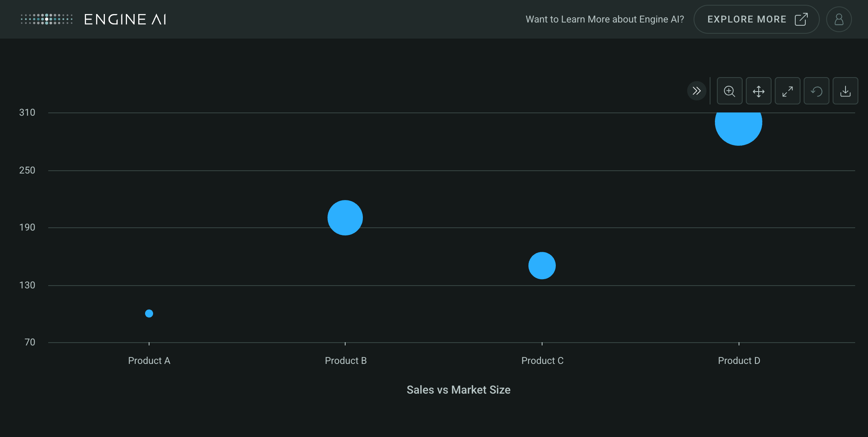Collapse the chart toolbar with double chevron
This screenshot has width=868, height=437.
[x=697, y=91]
